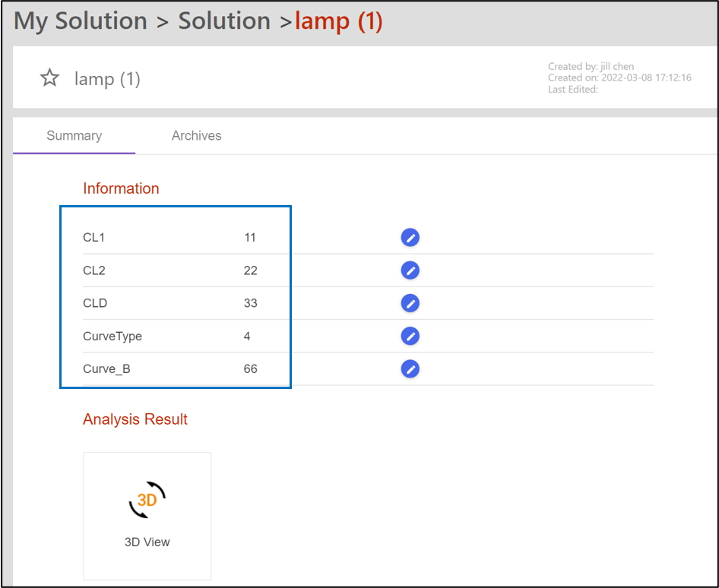Edit the CLD value pencil icon
Viewport: 719px width, 588px height.
(410, 303)
